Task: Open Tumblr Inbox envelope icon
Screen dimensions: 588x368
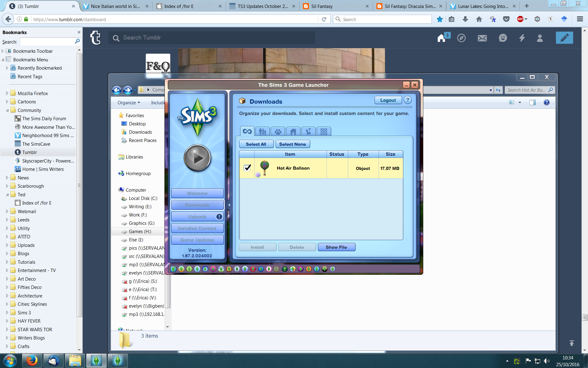Action: (482, 38)
